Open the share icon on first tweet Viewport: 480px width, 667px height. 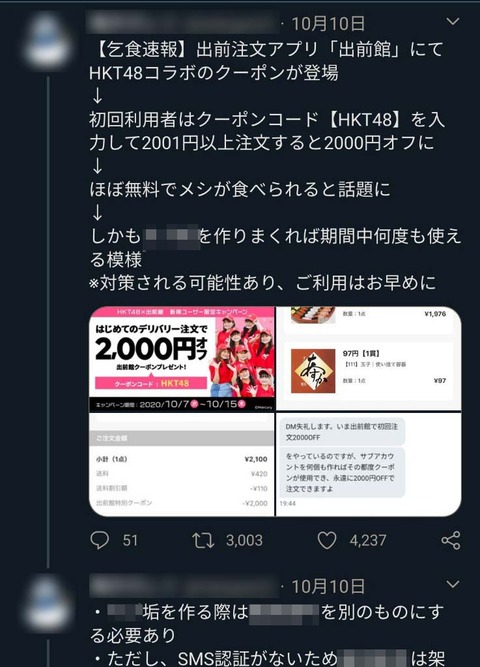pyautogui.click(x=451, y=540)
